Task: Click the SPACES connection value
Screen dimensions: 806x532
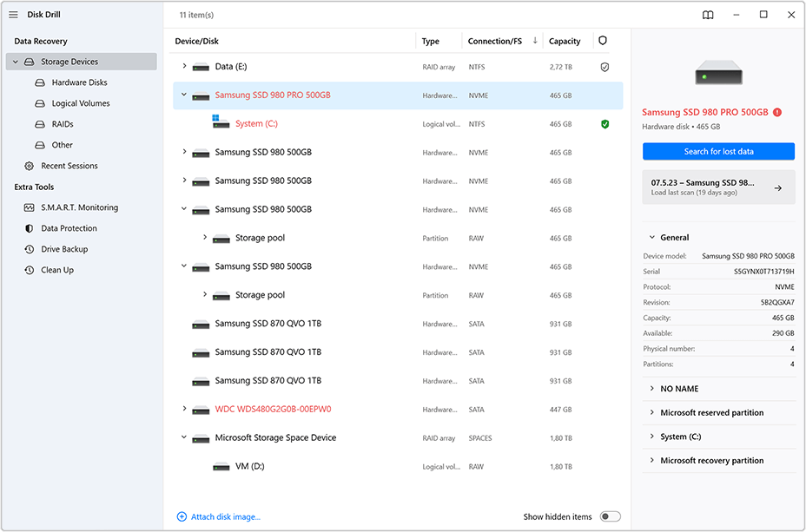Action: (x=480, y=438)
